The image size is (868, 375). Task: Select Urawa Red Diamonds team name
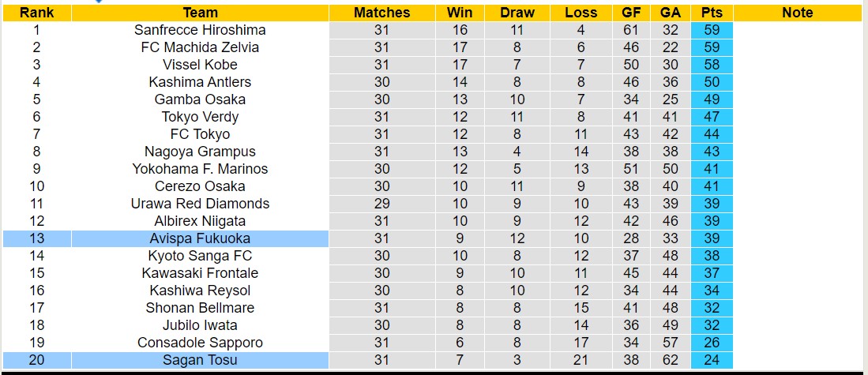coord(200,204)
